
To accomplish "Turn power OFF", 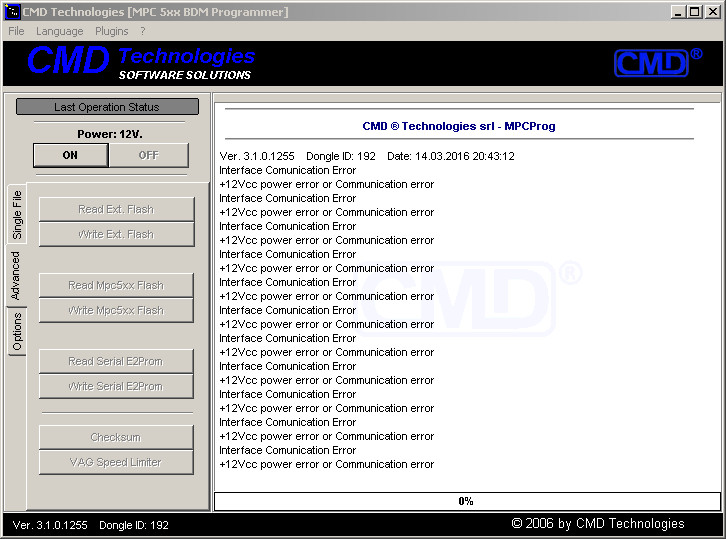I will (149, 155).
